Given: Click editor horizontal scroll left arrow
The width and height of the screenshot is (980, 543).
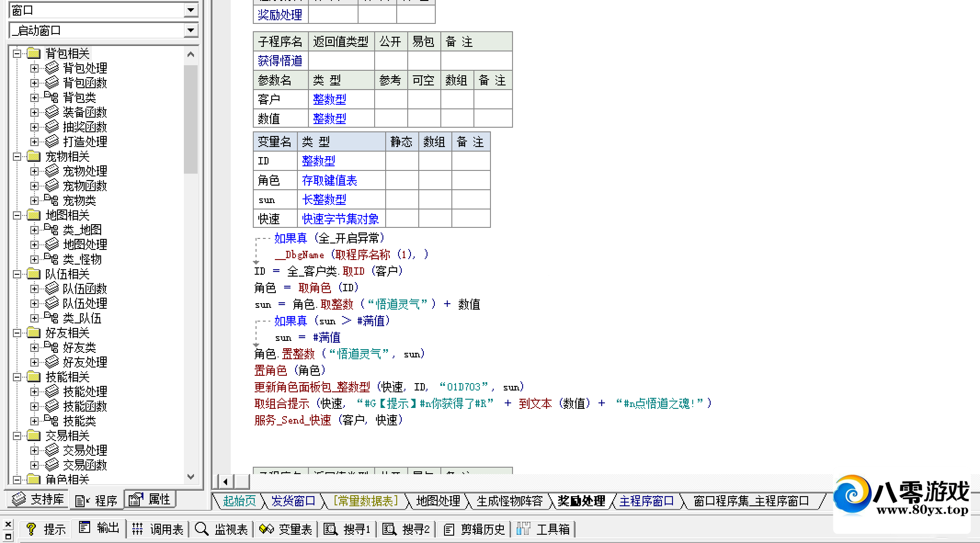Looking at the screenshot, I should (x=225, y=481).
